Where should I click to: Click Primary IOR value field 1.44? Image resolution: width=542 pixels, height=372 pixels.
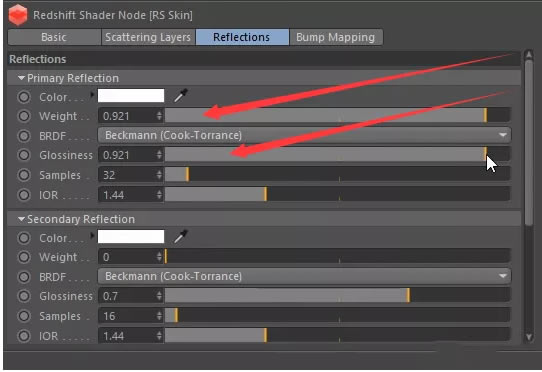point(127,195)
